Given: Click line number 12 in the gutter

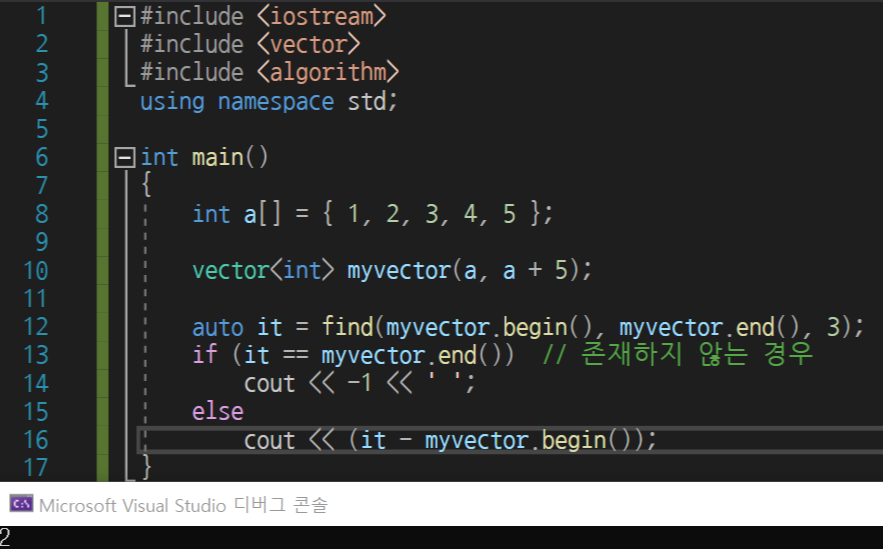Looking at the screenshot, I should [35, 327].
